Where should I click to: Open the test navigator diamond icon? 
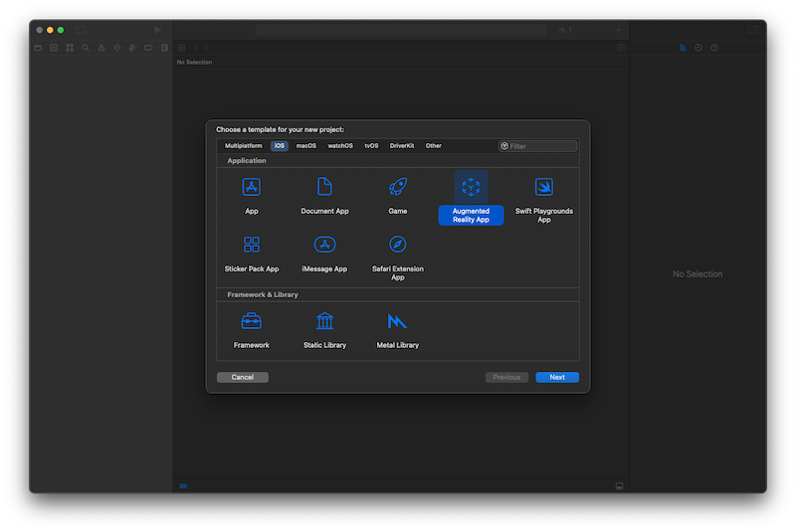(116, 48)
